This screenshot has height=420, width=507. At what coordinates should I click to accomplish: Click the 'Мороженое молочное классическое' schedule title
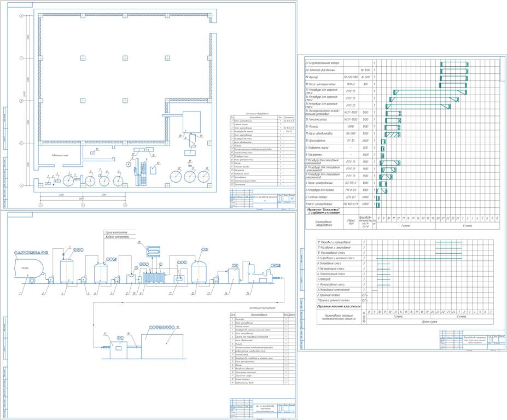(x=339, y=306)
